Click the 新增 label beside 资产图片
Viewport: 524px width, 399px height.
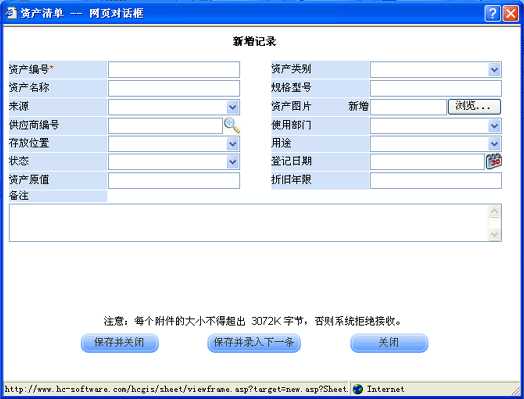click(358, 106)
